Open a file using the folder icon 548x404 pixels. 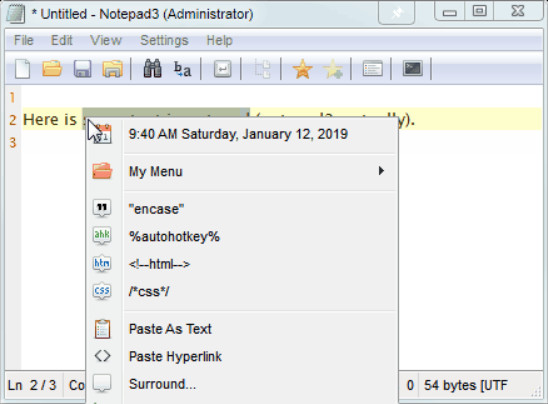pos(52,68)
